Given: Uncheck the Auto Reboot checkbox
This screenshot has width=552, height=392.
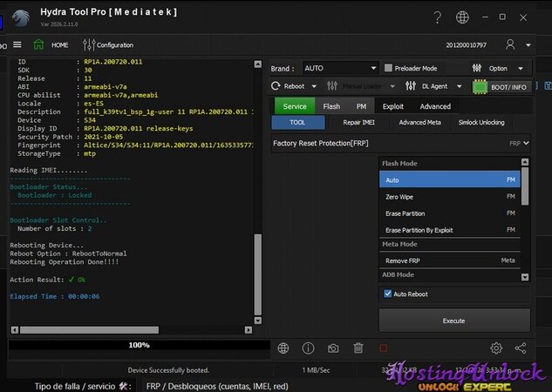Looking at the screenshot, I should (x=388, y=294).
